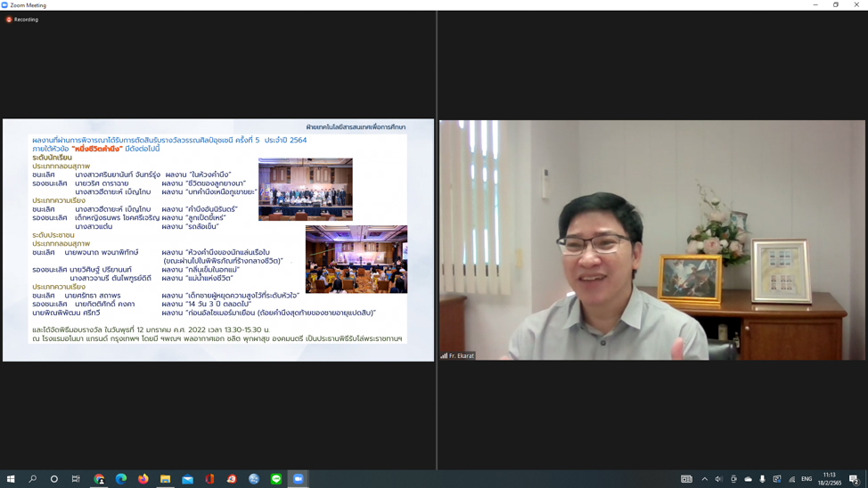Open the clock and calendar flyout
Image resolution: width=868 pixels, height=488 pixels.
tap(829, 479)
